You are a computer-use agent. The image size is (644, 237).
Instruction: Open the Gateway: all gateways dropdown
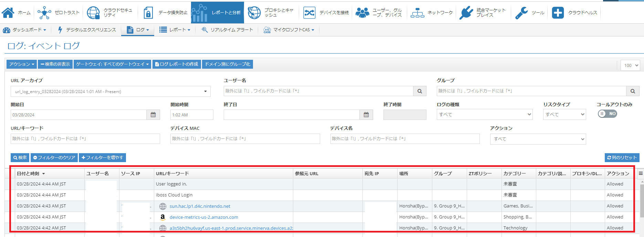coord(112,64)
